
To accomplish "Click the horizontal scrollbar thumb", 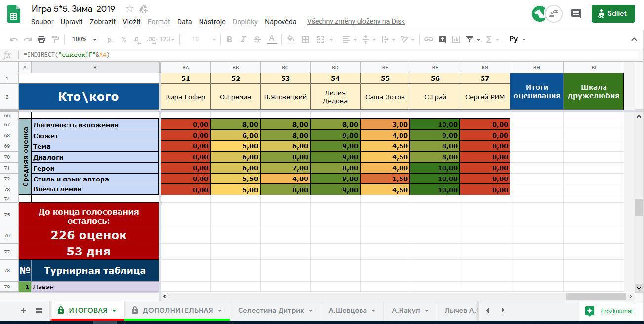I will [x=597, y=296].
